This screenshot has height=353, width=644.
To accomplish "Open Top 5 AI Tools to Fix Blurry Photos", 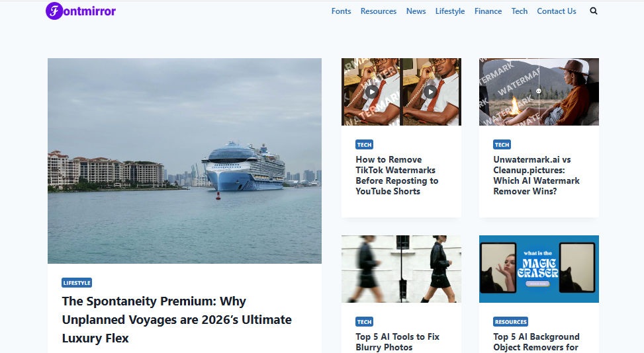I will point(398,342).
